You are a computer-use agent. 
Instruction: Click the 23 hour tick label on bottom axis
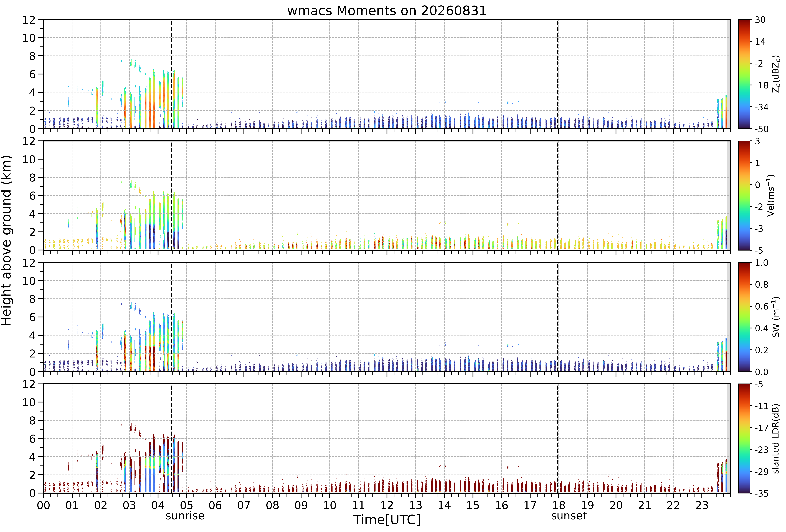(x=702, y=505)
